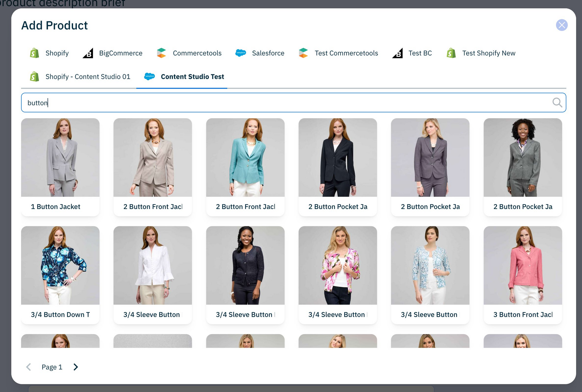
Task: Pick the beige 2 Button Front Jacket image
Action: 153,157
